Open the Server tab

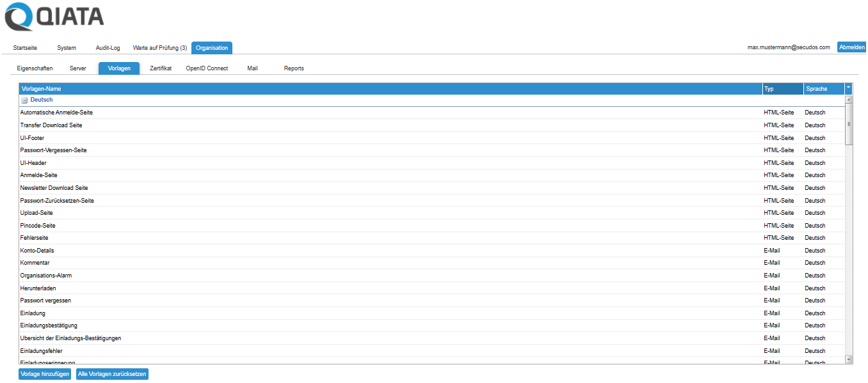point(77,68)
